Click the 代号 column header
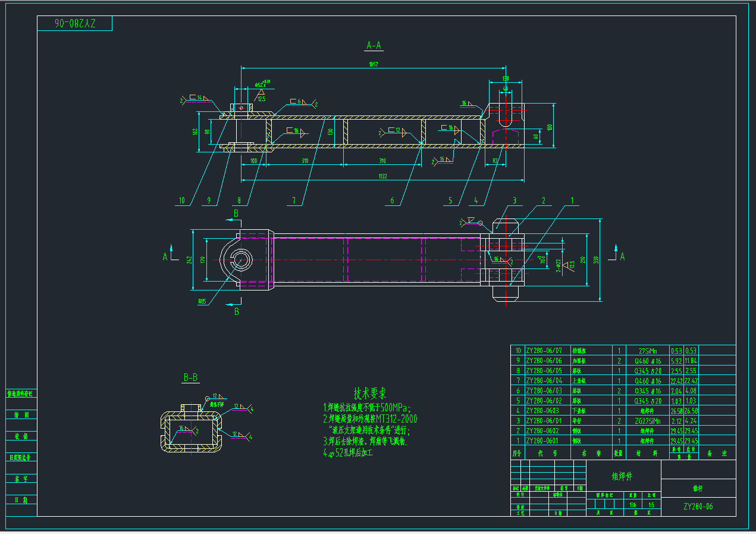Viewport: 756px width, 534px height. [x=548, y=453]
